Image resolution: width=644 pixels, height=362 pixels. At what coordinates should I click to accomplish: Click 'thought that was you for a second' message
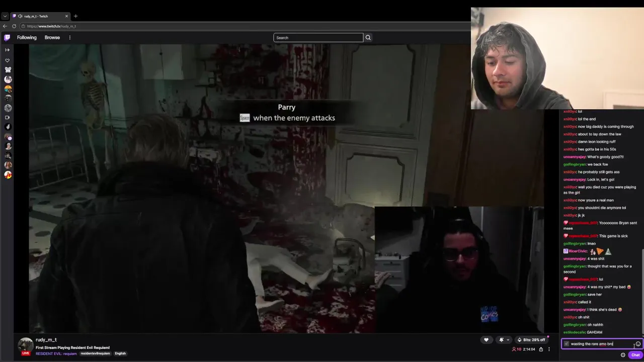point(598,269)
